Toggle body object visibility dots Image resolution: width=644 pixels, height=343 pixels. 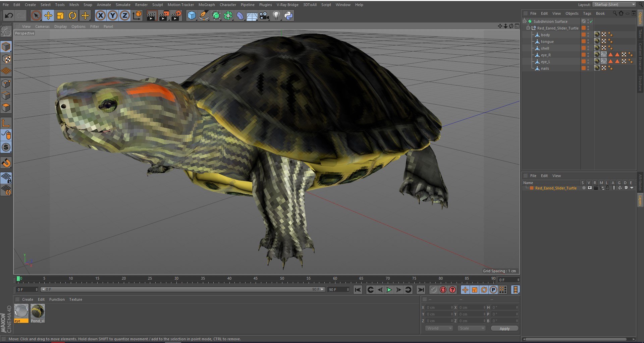coord(588,35)
